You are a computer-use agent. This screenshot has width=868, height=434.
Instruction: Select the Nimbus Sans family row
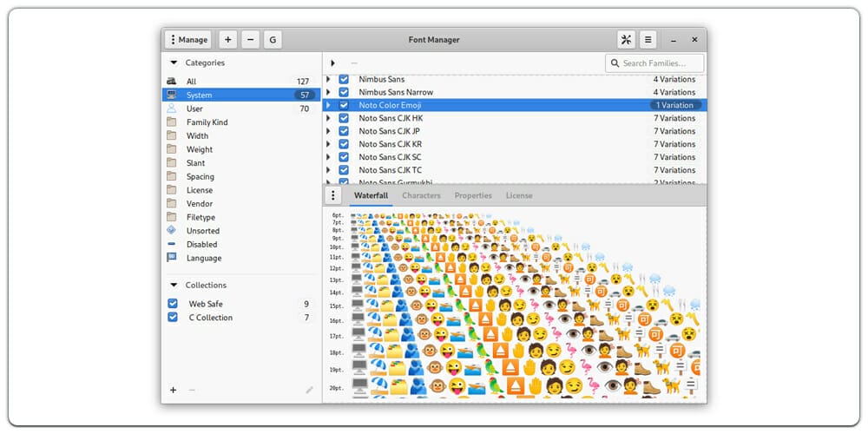pos(514,79)
